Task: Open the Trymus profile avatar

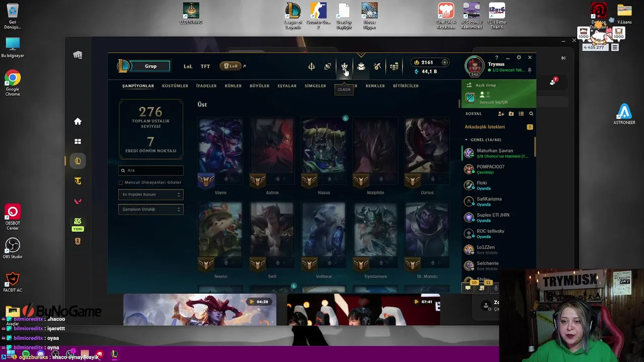Action: (x=474, y=66)
